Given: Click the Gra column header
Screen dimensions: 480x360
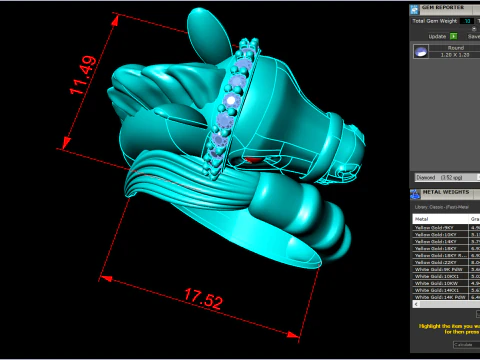Looking at the screenshot, I should 475,219.
